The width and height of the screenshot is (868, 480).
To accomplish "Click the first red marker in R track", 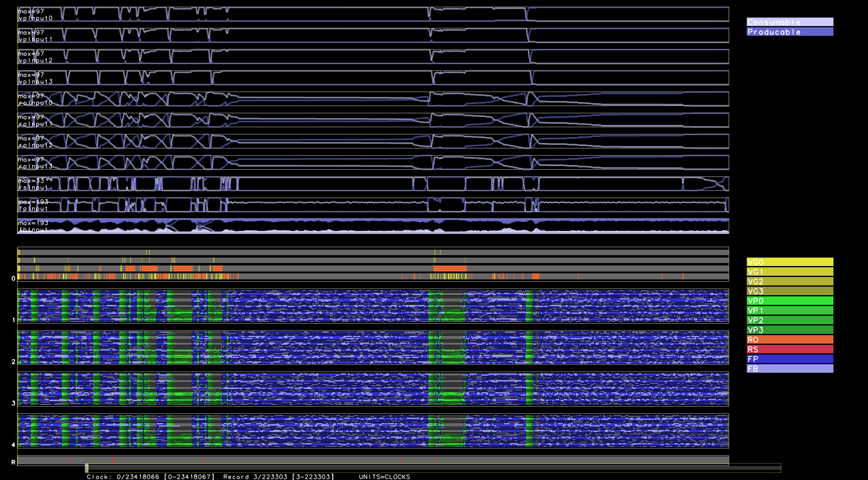I will (x=113, y=461).
